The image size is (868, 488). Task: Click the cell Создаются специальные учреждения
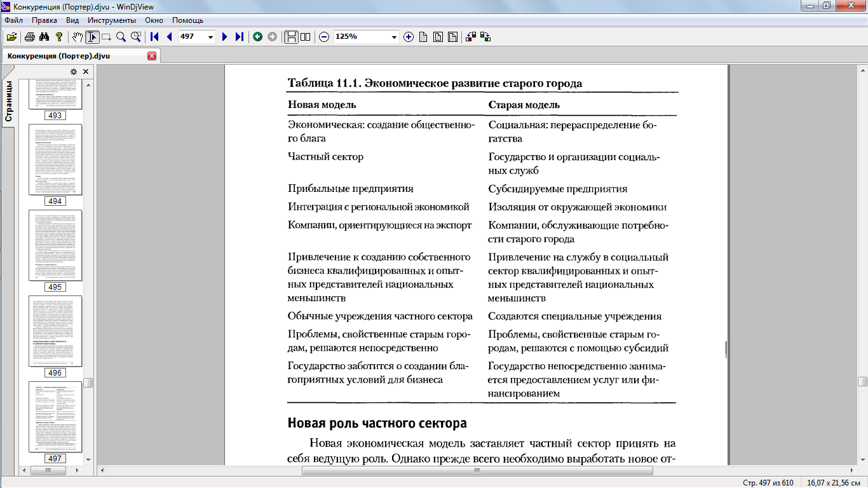574,316
